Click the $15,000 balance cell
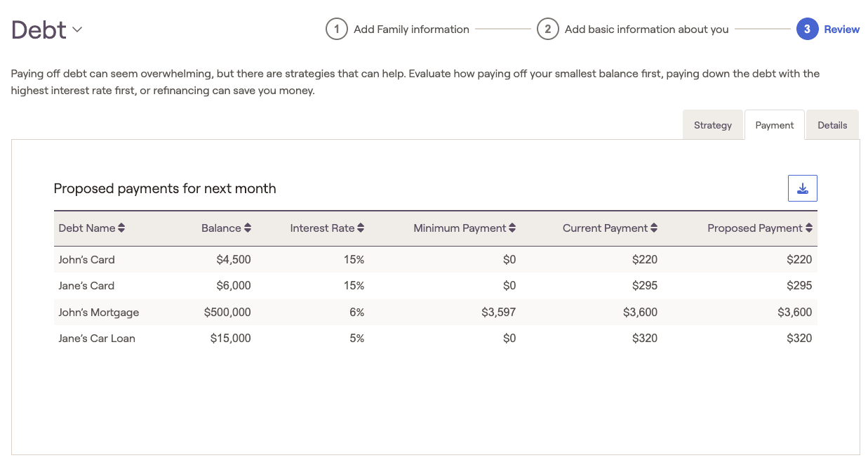 coord(231,339)
